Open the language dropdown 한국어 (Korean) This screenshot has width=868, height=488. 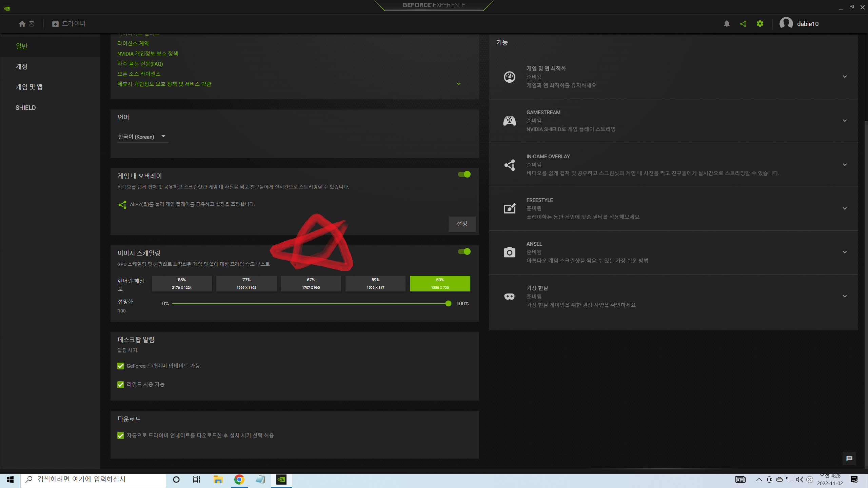pyautogui.click(x=143, y=137)
